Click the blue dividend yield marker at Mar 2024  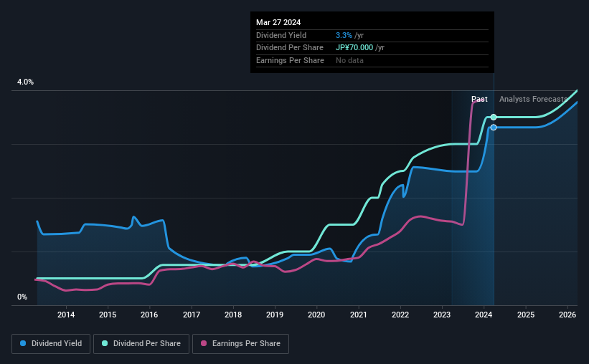coord(494,128)
